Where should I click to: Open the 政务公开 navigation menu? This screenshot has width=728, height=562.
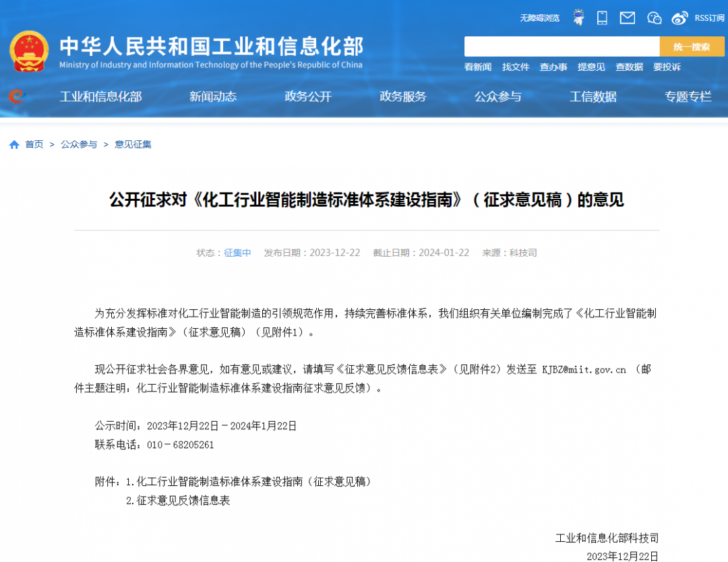[308, 96]
